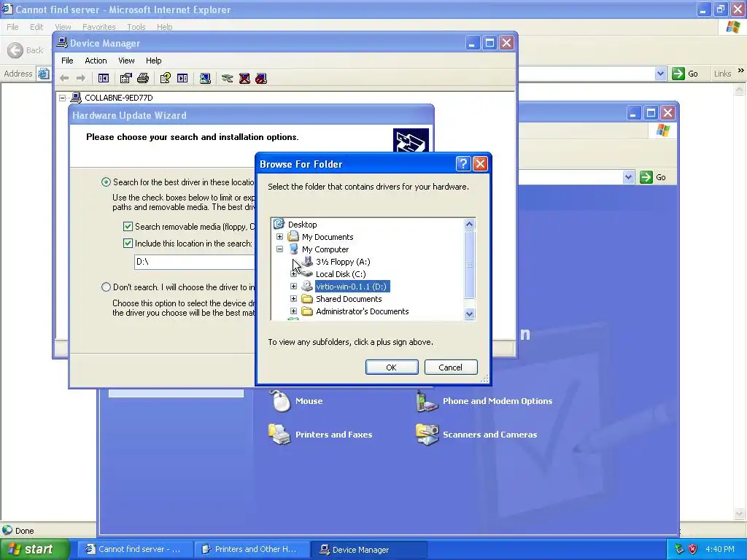
Task: Click the Print icon in Device Manager toolbar
Action: tap(143, 78)
